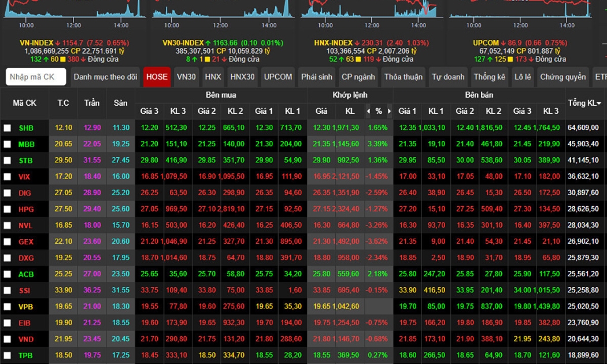Click the right arrow beside the % column
This screenshot has height=364, width=607.
pyautogui.click(x=389, y=111)
